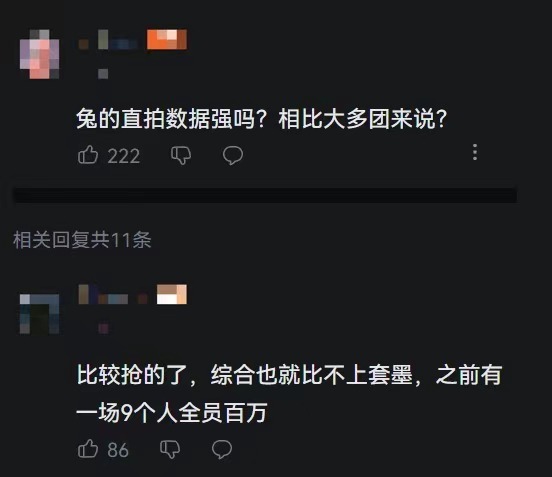Image resolution: width=552 pixels, height=477 pixels.
Task: Click the 222 like count
Action: 124,156
